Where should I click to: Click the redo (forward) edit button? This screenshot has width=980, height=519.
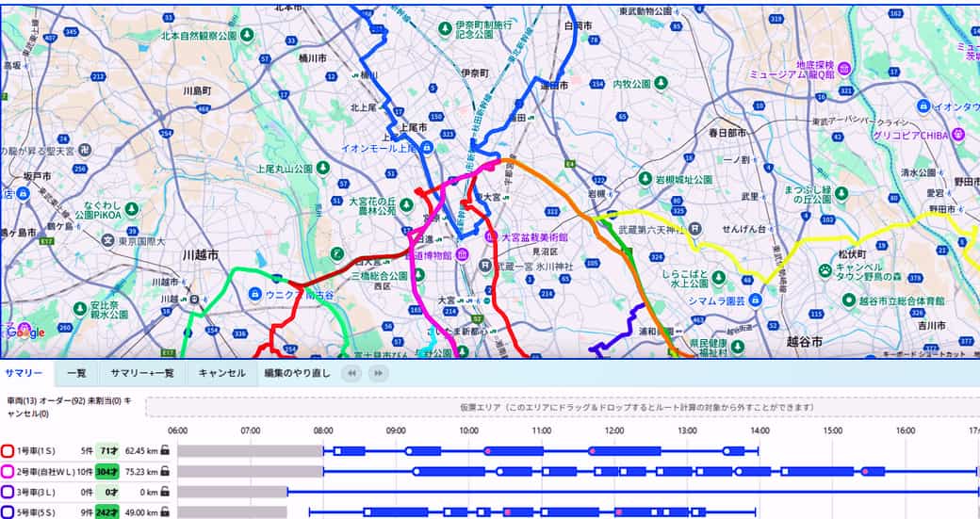(x=378, y=374)
